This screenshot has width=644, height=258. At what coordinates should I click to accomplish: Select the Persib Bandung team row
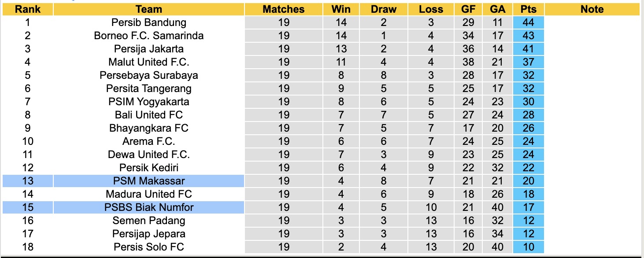(x=149, y=22)
